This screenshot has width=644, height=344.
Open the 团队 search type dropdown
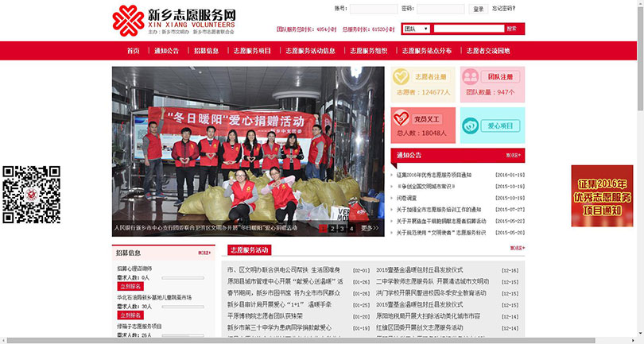tap(416, 29)
